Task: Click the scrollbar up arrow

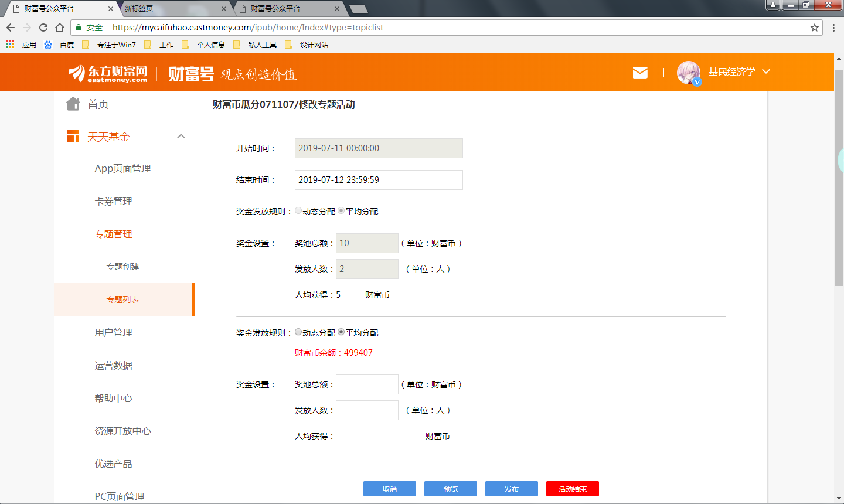Action: coord(839,59)
